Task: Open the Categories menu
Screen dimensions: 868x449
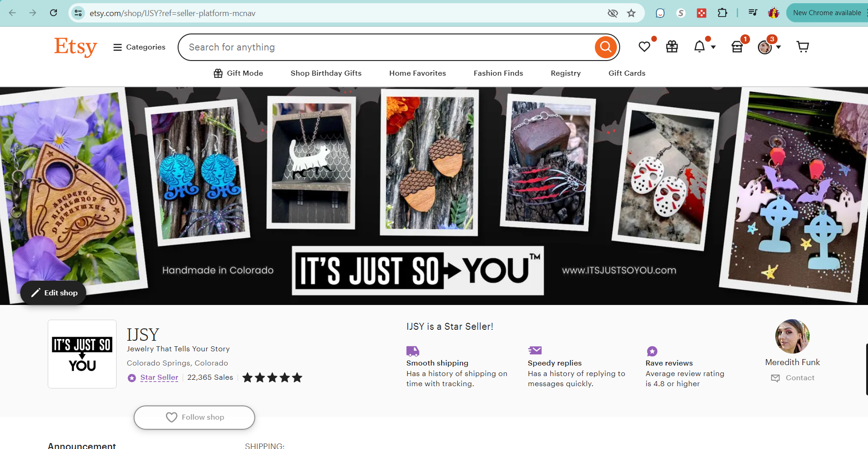Action: point(139,47)
